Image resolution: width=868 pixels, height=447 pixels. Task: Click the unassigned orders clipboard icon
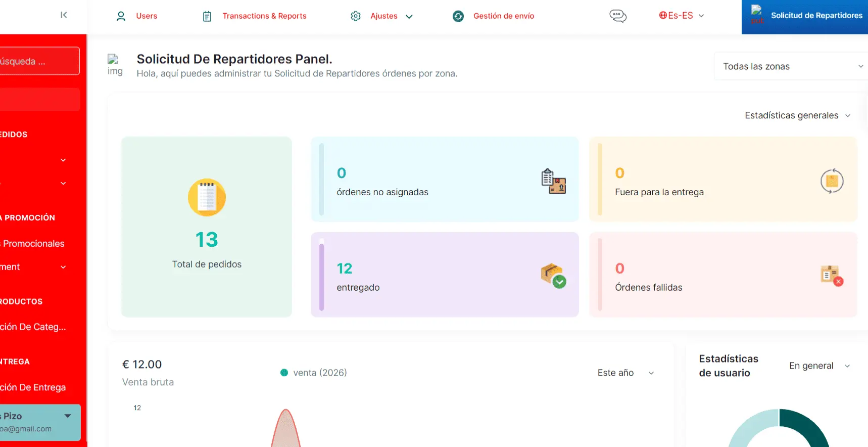tap(553, 181)
